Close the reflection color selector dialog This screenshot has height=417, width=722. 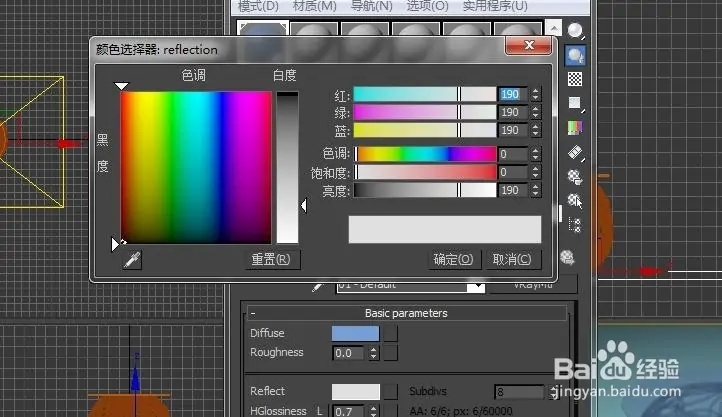point(529,45)
